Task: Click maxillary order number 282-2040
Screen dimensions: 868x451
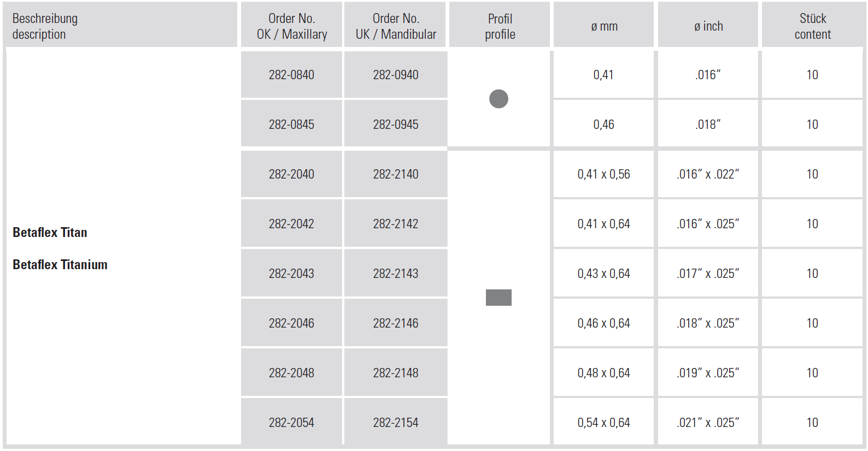Action: tap(291, 174)
